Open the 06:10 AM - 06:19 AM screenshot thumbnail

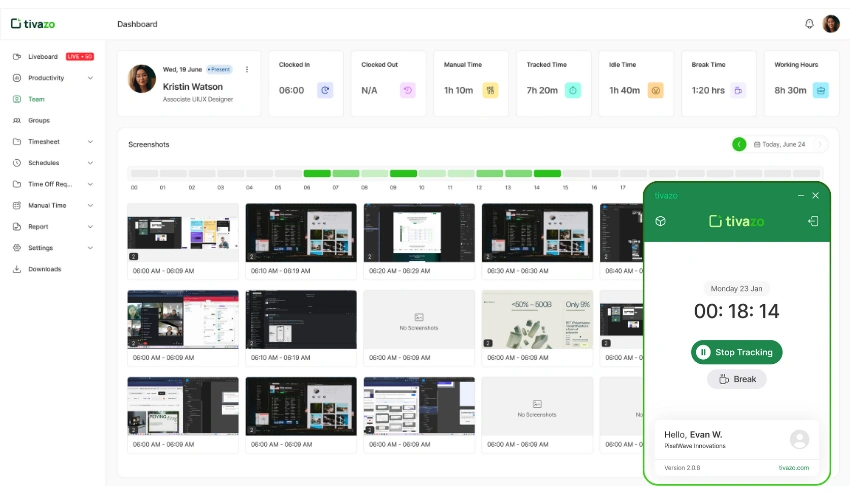[301, 233]
